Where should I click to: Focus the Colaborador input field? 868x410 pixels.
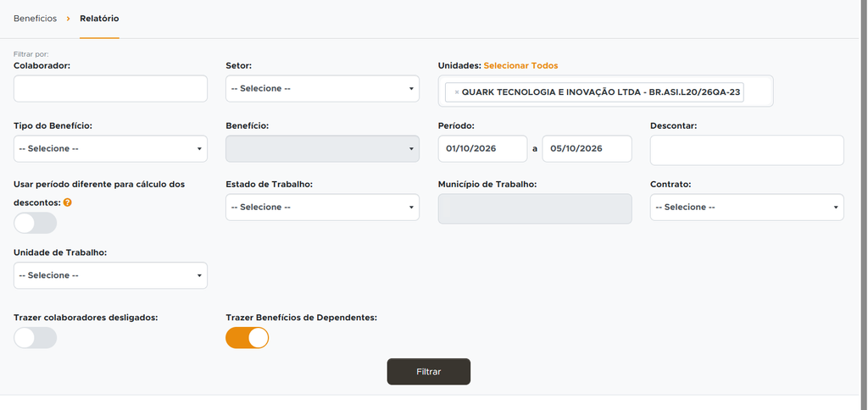click(x=110, y=89)
